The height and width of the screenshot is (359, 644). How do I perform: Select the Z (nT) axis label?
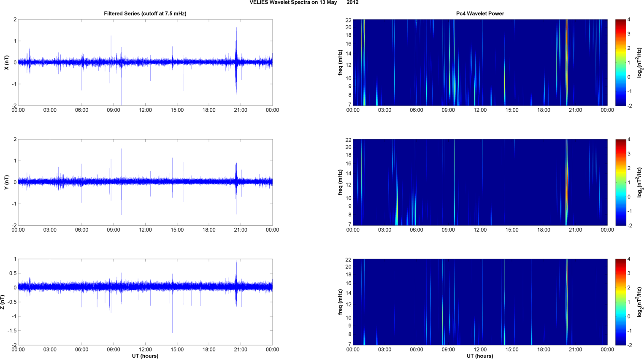[3, 302]
